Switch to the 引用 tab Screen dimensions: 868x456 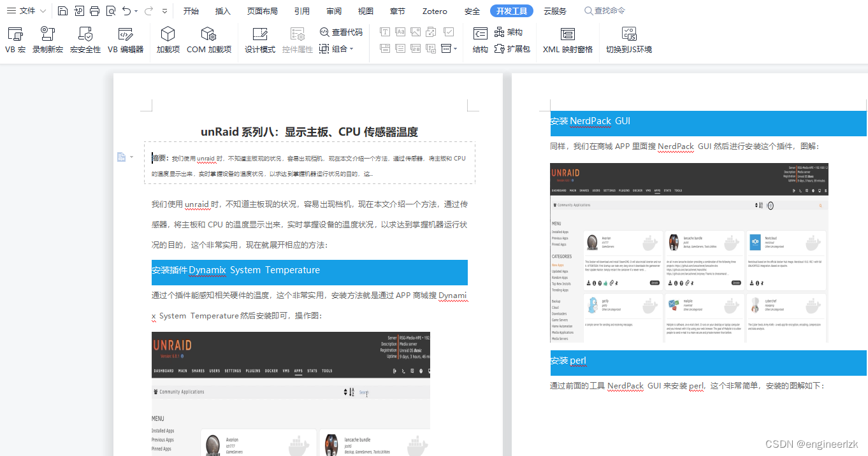302,11
